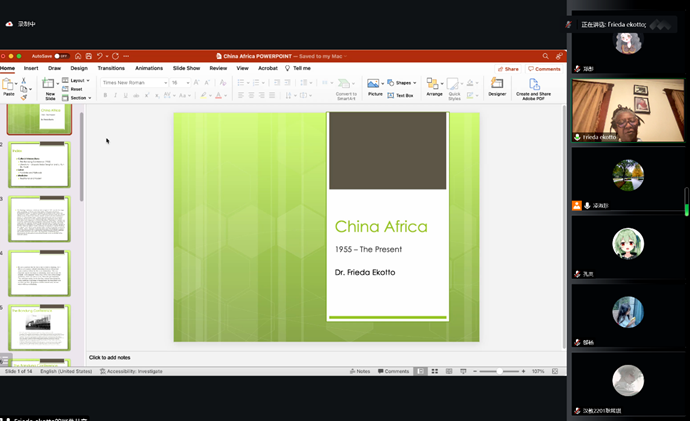Viewport: 690px width, 421px height.
Task: Toggle the AutoSave switch
Action: click(x=60, y=56)
